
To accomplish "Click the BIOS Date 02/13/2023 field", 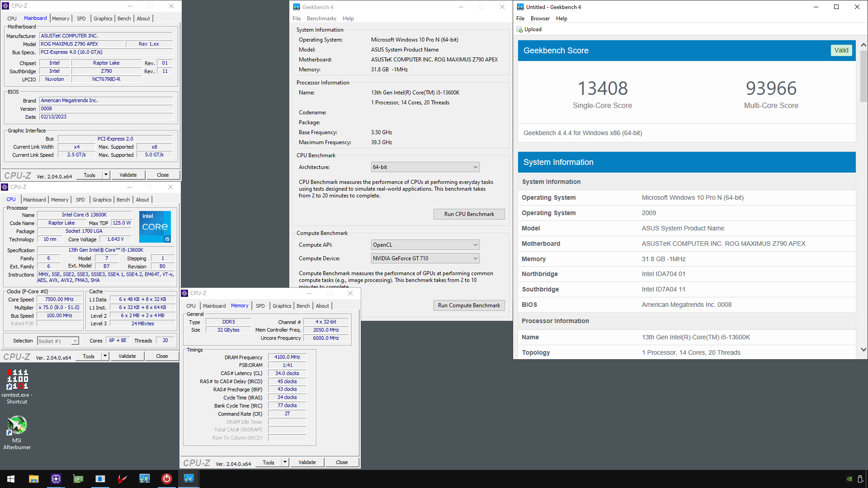I will coord(106,117).
